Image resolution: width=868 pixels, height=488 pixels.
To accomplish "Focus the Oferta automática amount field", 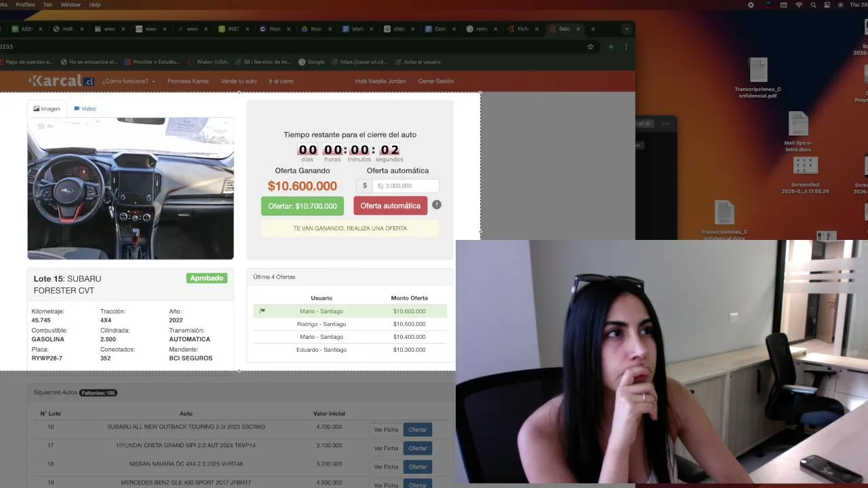I will pos(405,186).
